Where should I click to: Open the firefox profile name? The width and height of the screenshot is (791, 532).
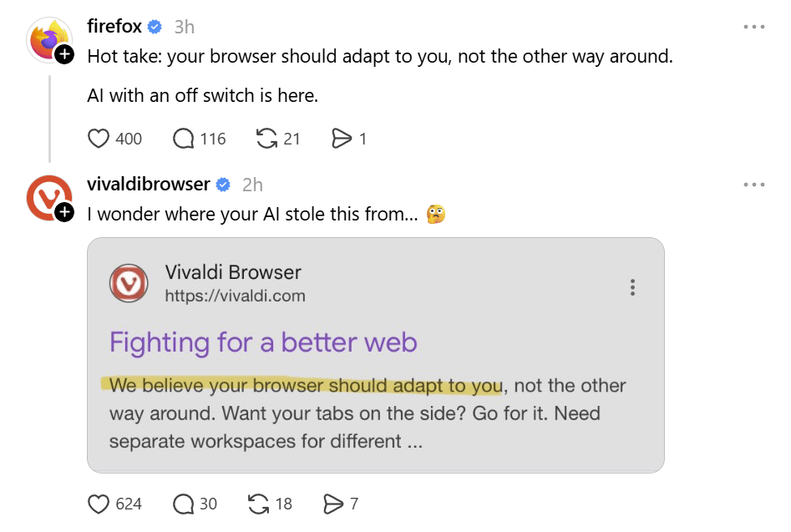114,27
